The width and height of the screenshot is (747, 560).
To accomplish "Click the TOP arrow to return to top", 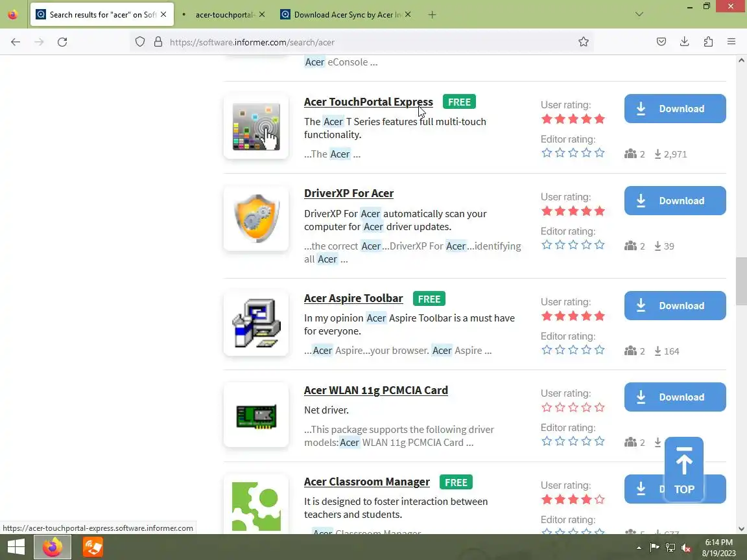I will (683, 469).
